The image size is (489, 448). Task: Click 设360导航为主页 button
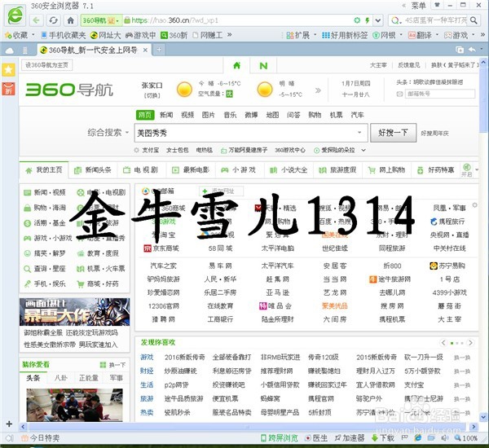tap(46, 65)
